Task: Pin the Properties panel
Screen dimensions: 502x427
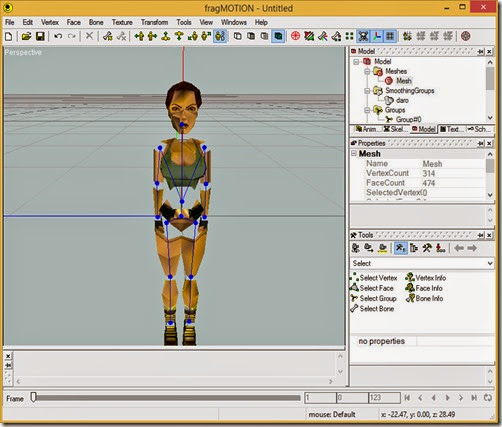Action: click(x=480, y=143)
